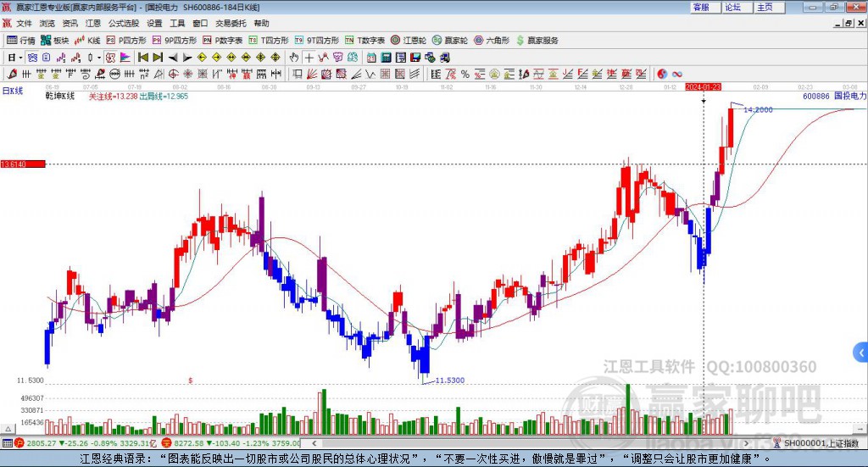
Task: Expand the 日 period dropdown arrow
Action: pos(20,58)
